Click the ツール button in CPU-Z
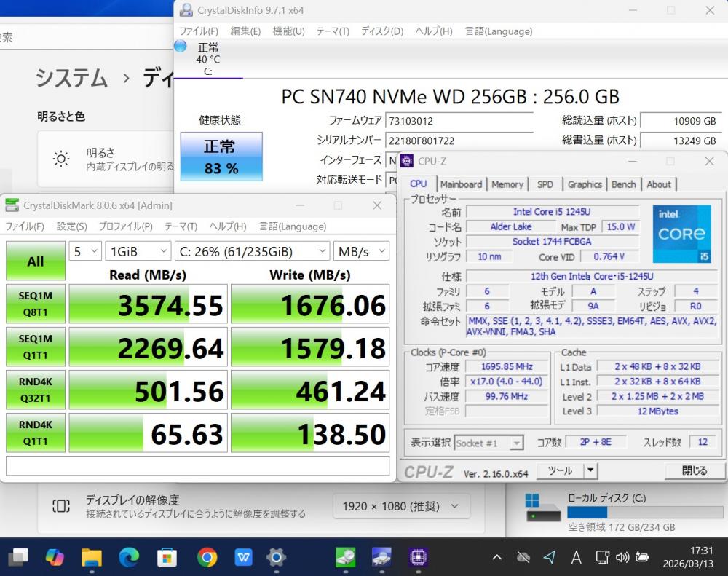The image size is (728, 576). (x=560, y=471)
